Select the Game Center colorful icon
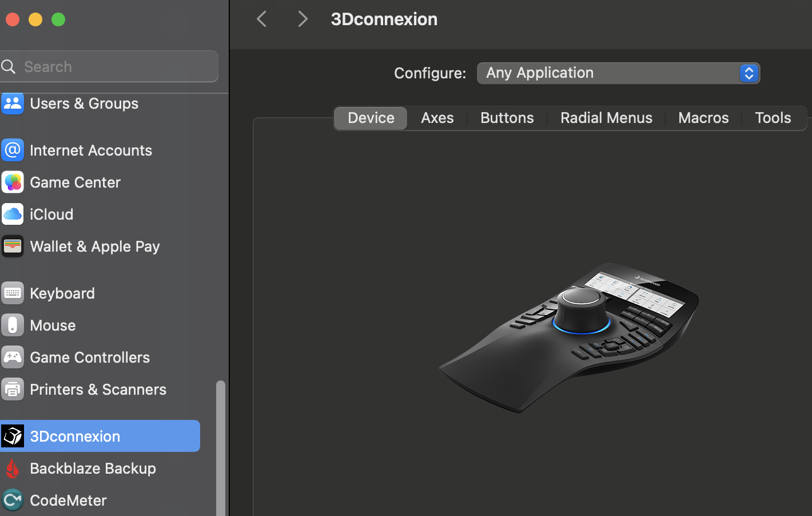This screenshot has height=516, width=812. tap(13, 182)
